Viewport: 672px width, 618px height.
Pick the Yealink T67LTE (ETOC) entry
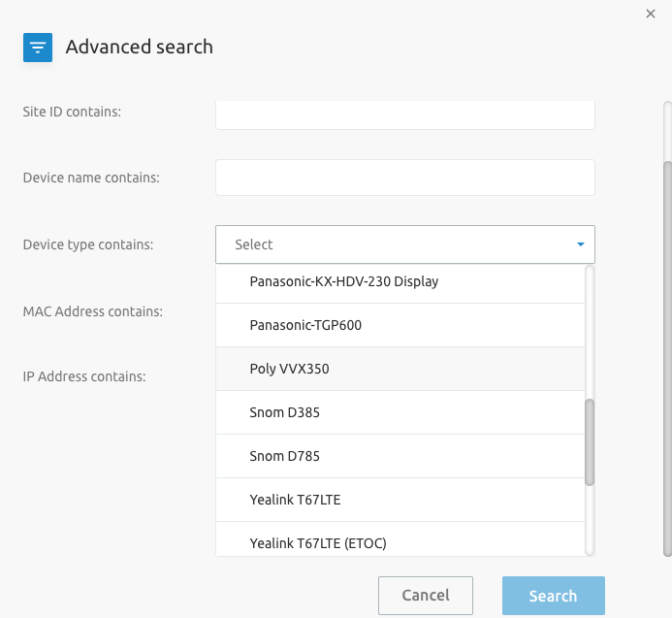400,539
